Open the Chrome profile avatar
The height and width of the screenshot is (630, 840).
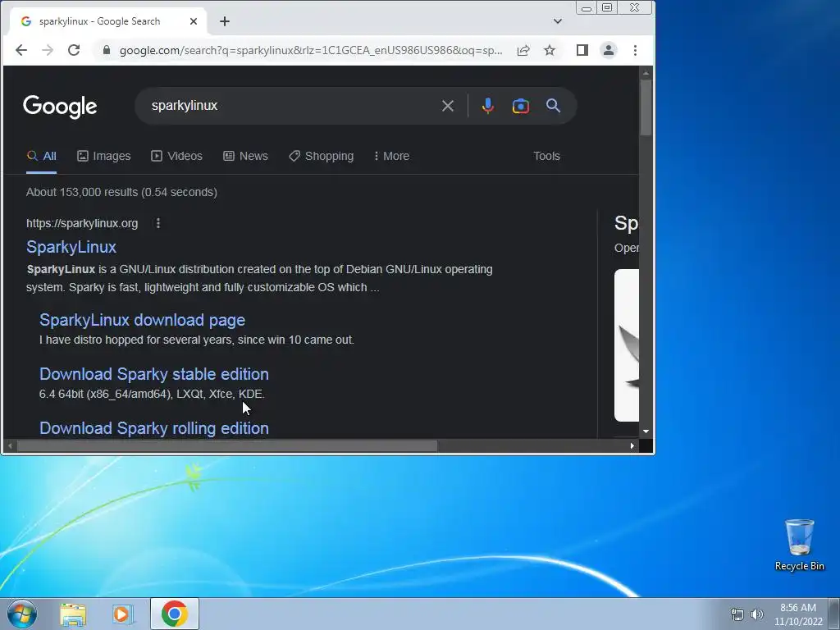point(609,50)
